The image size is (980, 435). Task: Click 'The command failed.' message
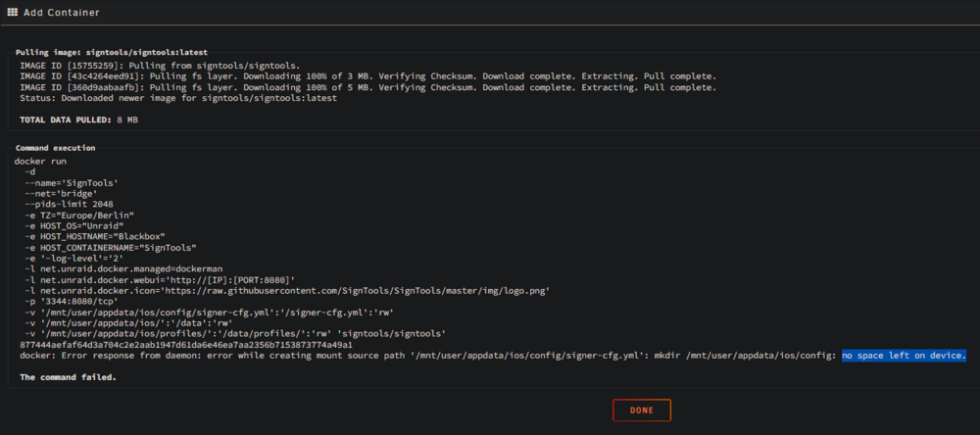(x=69, y=377)
